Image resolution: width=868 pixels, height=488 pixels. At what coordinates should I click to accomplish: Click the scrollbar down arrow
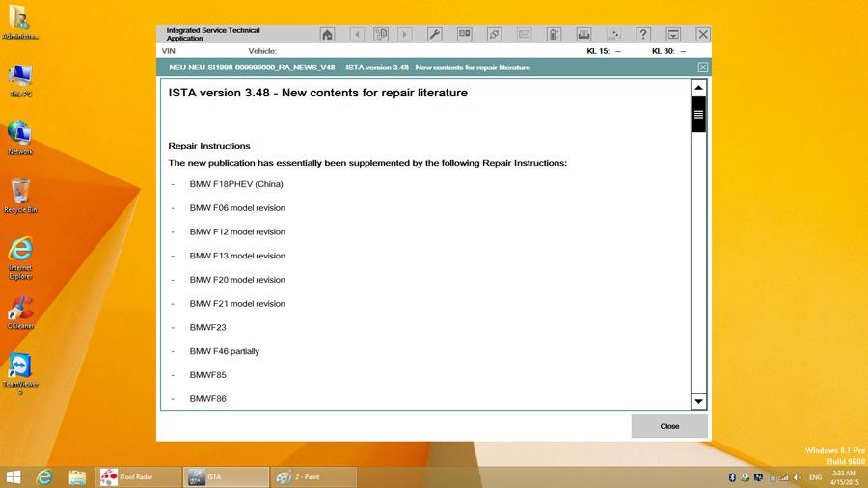698,402
